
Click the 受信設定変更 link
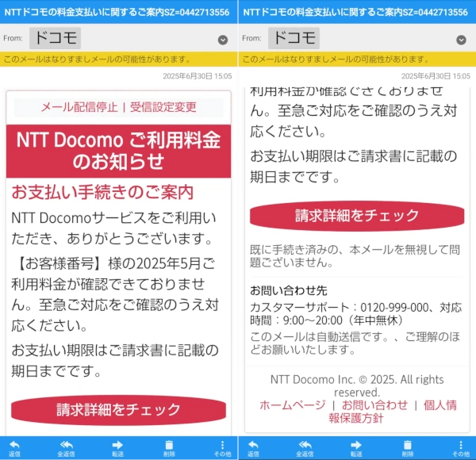point(163,107)
